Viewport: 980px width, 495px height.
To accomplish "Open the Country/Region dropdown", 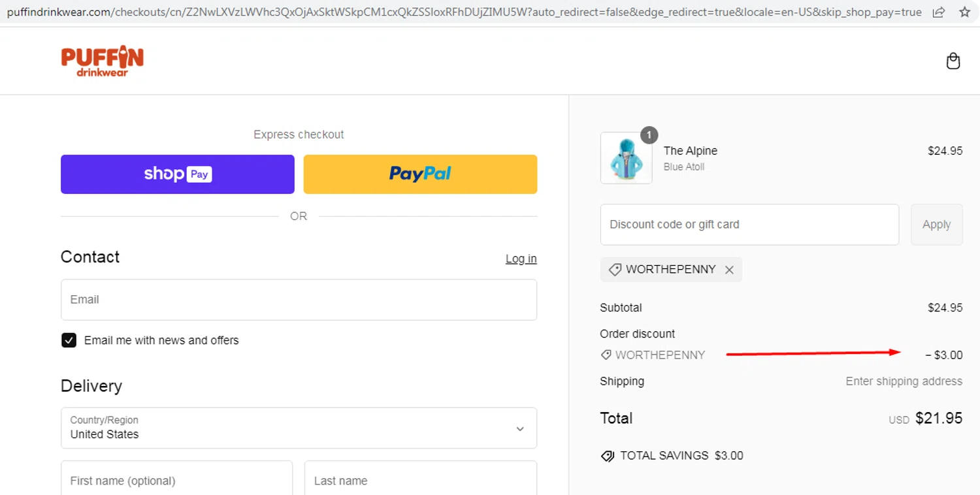I will pos(299,428).
